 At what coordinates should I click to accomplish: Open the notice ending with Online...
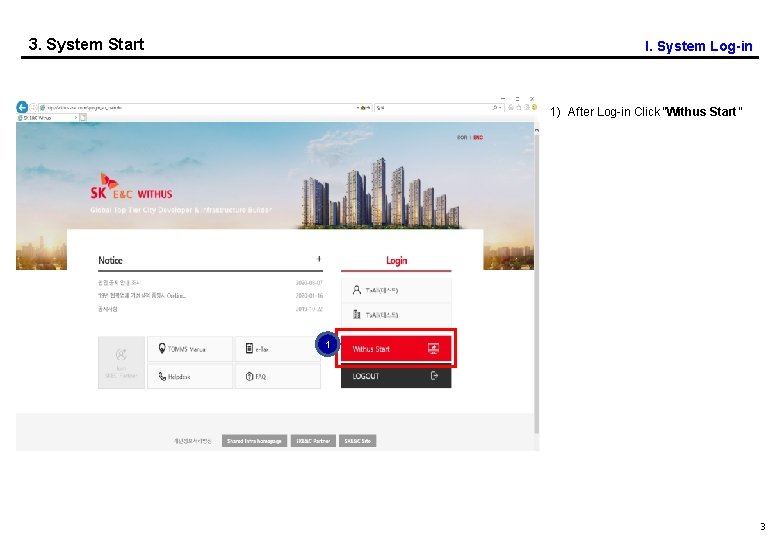pyautogui.click(x=210, y=295)
